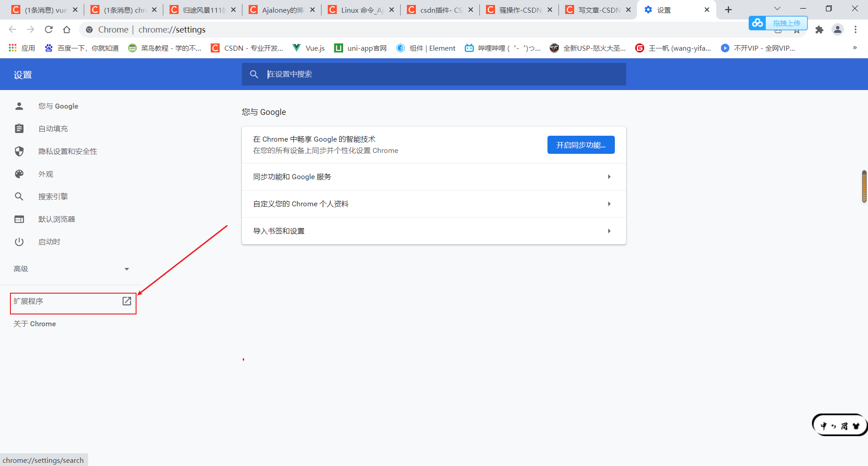
Task: Click the person icon beside 您与 Google
Action: pos(19,106)
